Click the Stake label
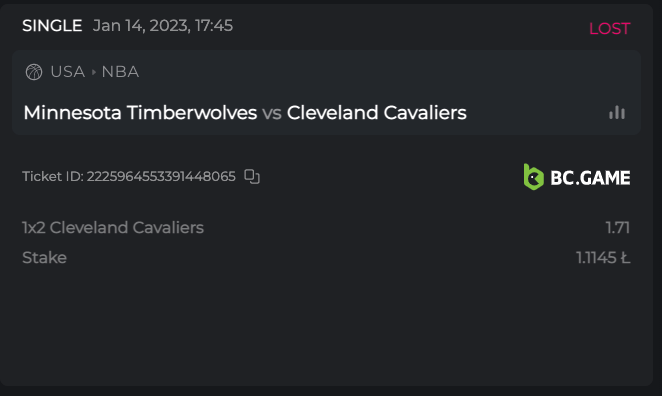The image size is (662, 396). [44, 258]
